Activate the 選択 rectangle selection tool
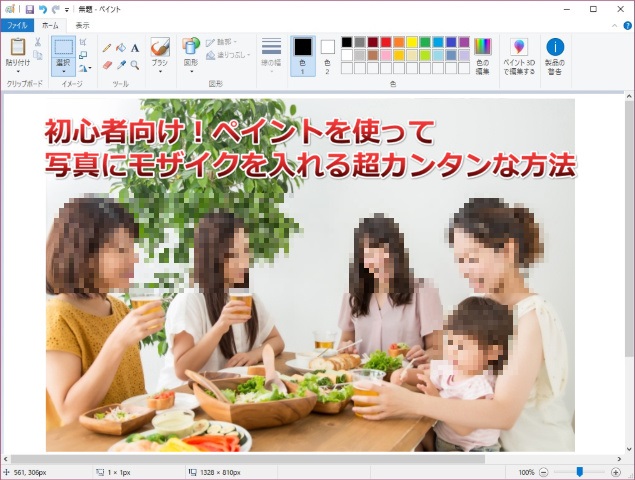The width and height of the screenshot is (635, 480). click(x=64, y=47)
